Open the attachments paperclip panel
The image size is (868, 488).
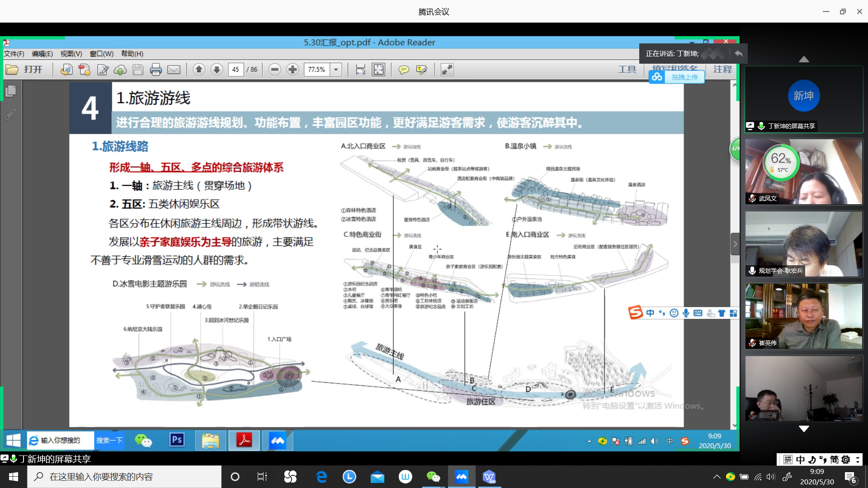[x=10, y=115]
